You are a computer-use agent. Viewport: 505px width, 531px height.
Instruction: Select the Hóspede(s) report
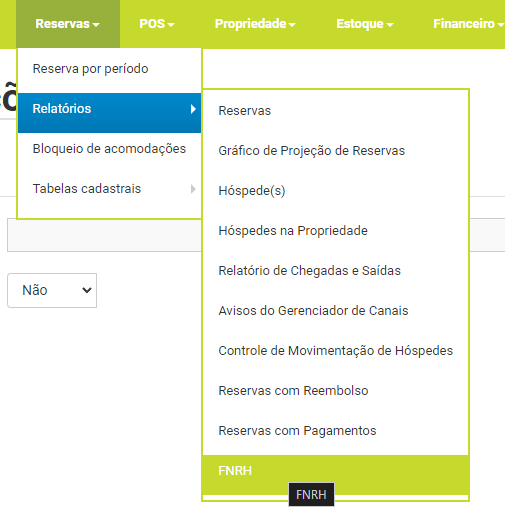pos(335,191)
